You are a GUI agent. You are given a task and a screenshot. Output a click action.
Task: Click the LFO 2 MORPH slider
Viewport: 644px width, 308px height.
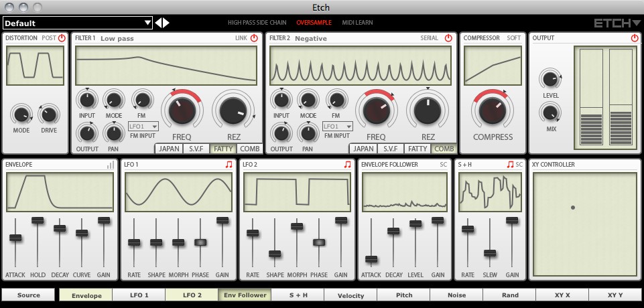[297, 226]
